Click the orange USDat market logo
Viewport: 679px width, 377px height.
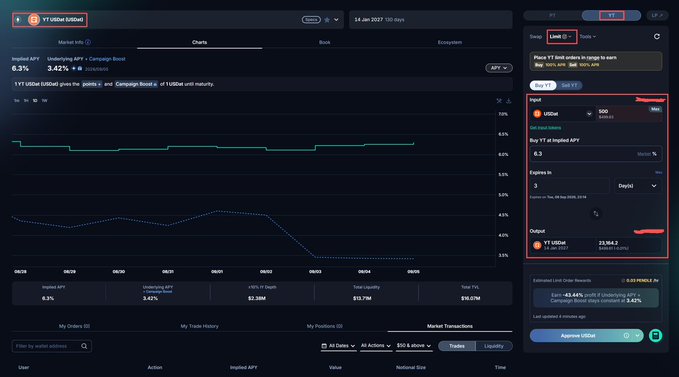tap(34, 19)
